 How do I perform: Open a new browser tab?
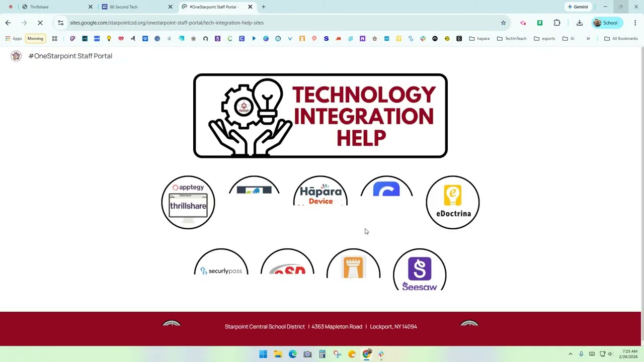[x=264, y=7]
